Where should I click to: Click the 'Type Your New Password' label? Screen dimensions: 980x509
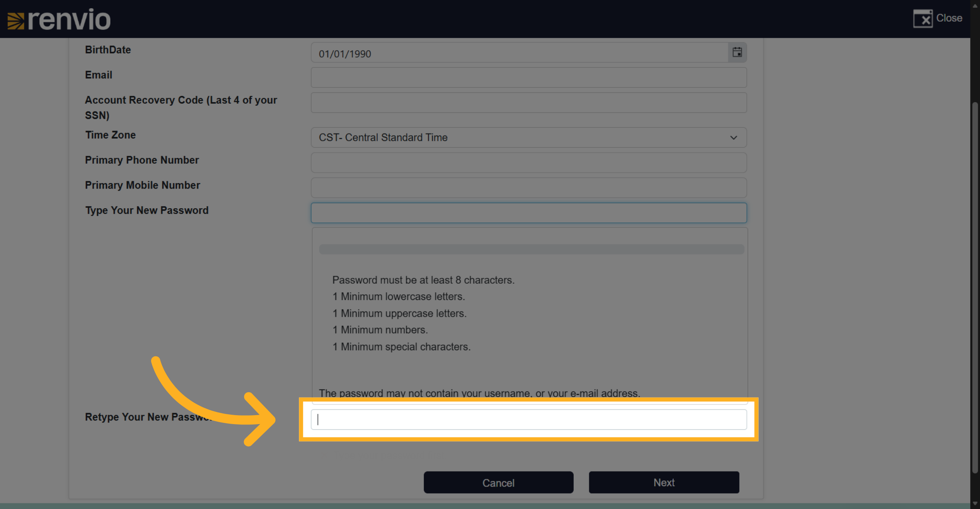click(147, 211)
